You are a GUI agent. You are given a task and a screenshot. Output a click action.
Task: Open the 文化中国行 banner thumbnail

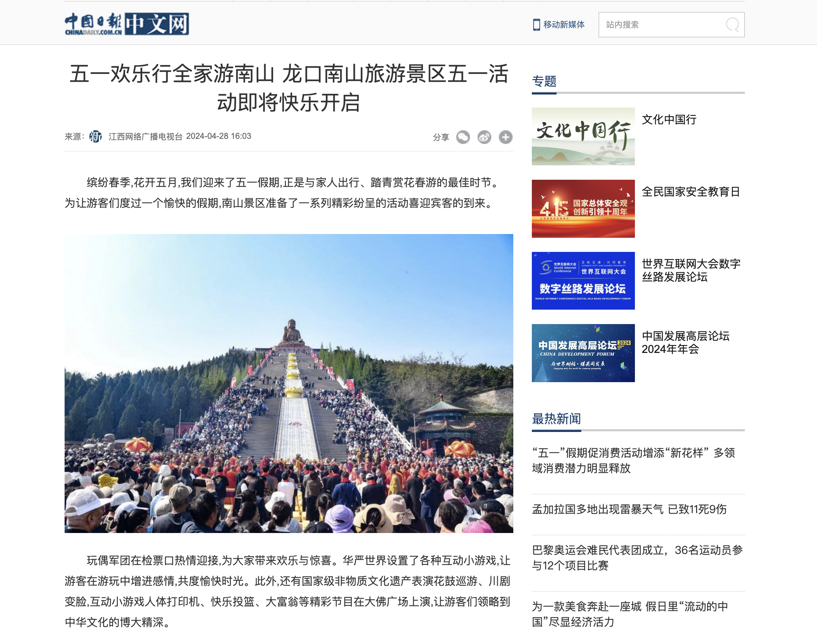583,136
